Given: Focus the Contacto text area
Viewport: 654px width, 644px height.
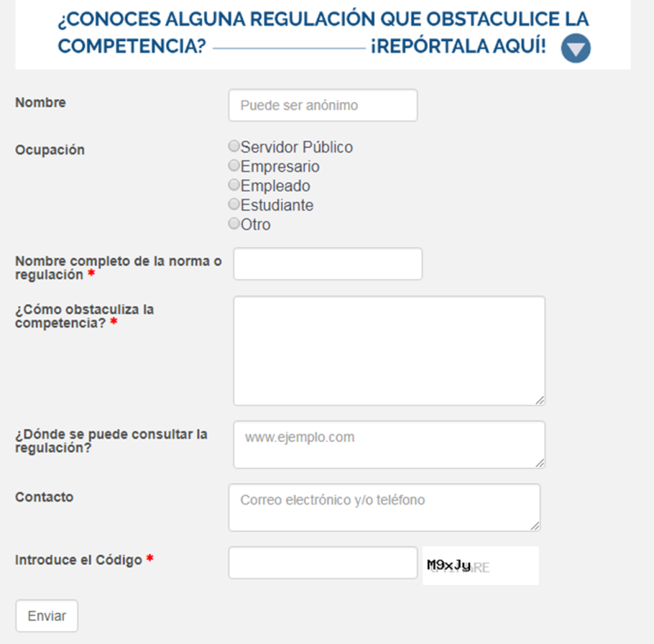Looking at the screenshot, I should pos(384,508).
